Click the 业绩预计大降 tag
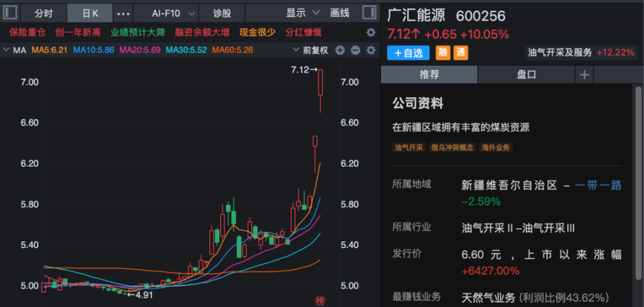The image size is (644, 307). click(138, 32)
